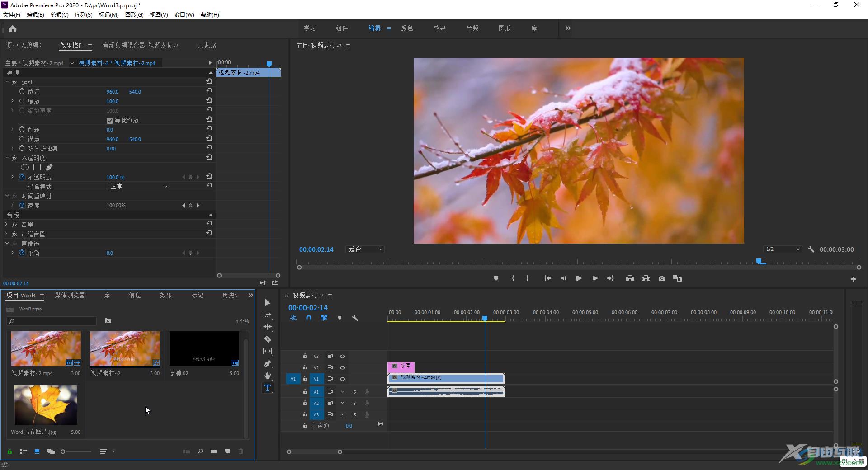Solo audio track A2

[354, 403]
